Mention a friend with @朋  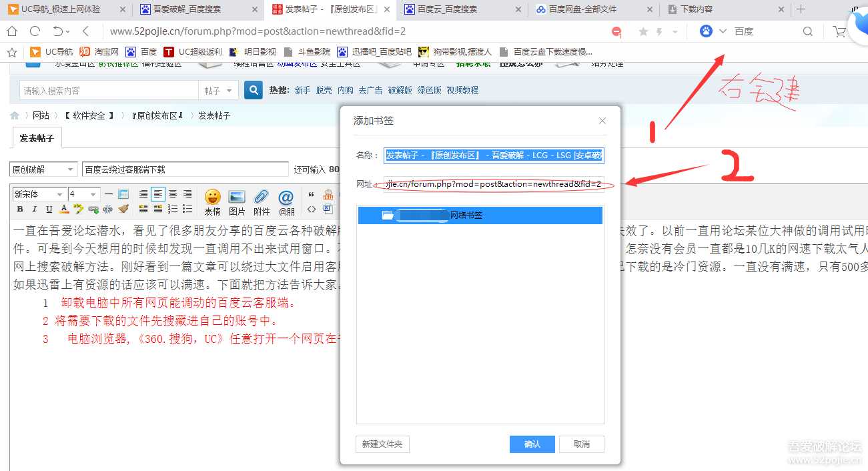point(286,202)
